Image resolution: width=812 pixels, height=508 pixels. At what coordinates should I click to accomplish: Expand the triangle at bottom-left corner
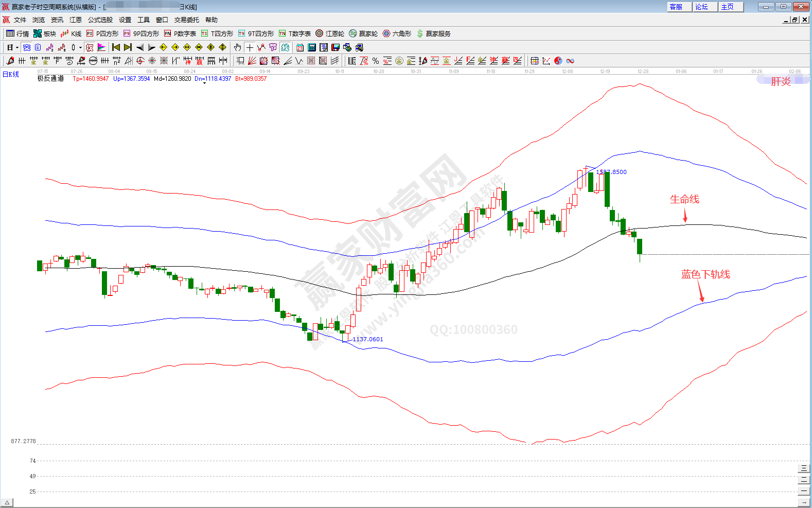(7, 502)
